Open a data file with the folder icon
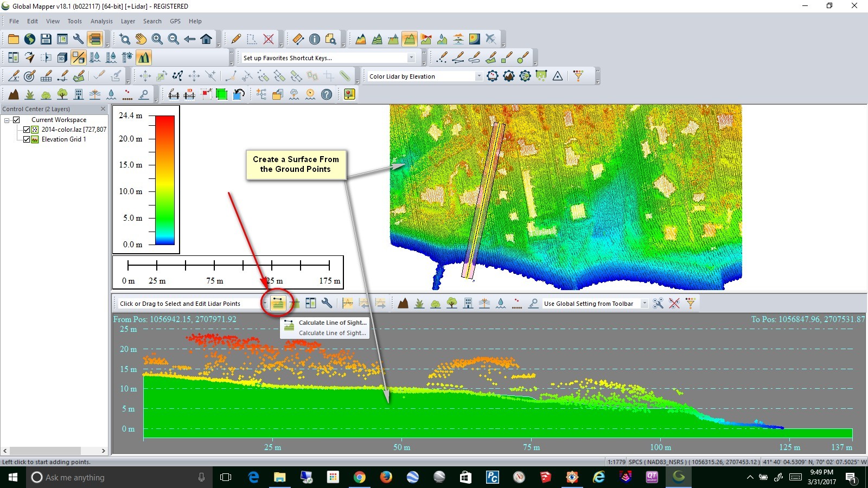Image resolution: width=868 pixels, height=488 pixels. [14, 39]
